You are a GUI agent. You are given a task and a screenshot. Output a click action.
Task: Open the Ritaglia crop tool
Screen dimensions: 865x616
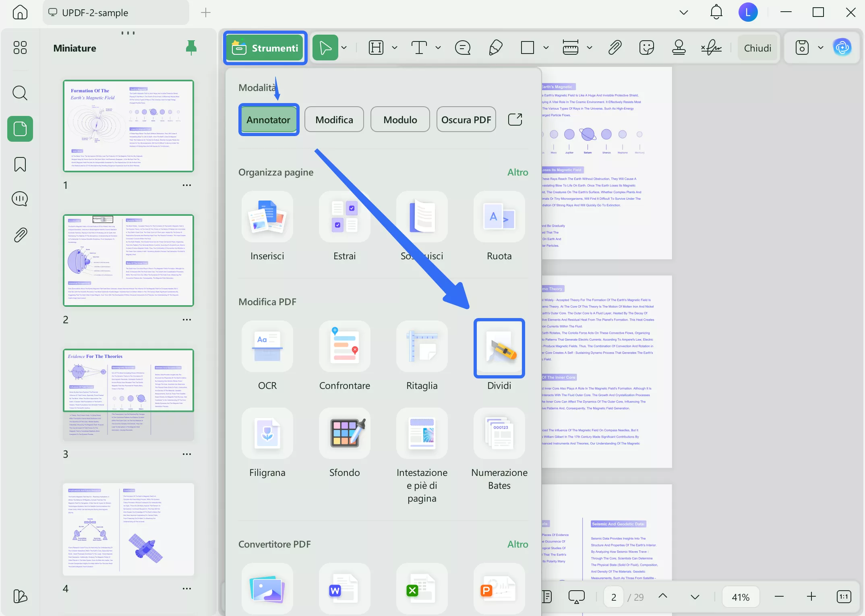422,347
